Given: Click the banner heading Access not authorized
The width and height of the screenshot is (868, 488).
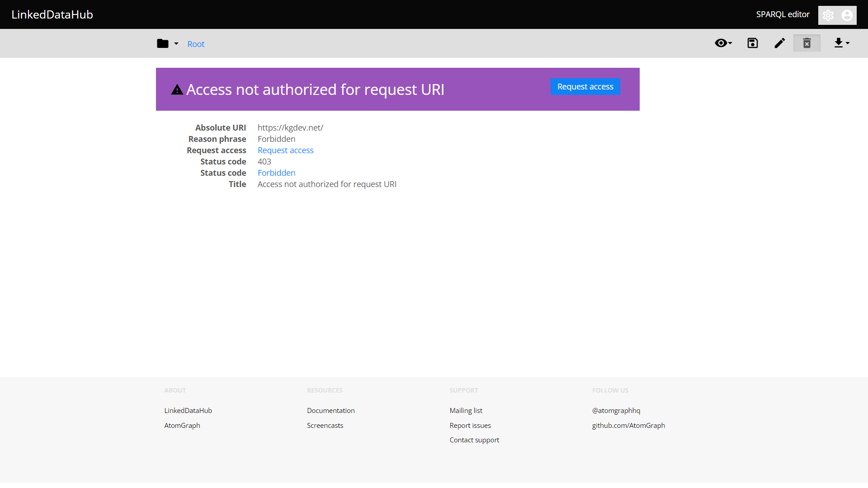Looking at the screenshot, I should click(x=315, y=89).
